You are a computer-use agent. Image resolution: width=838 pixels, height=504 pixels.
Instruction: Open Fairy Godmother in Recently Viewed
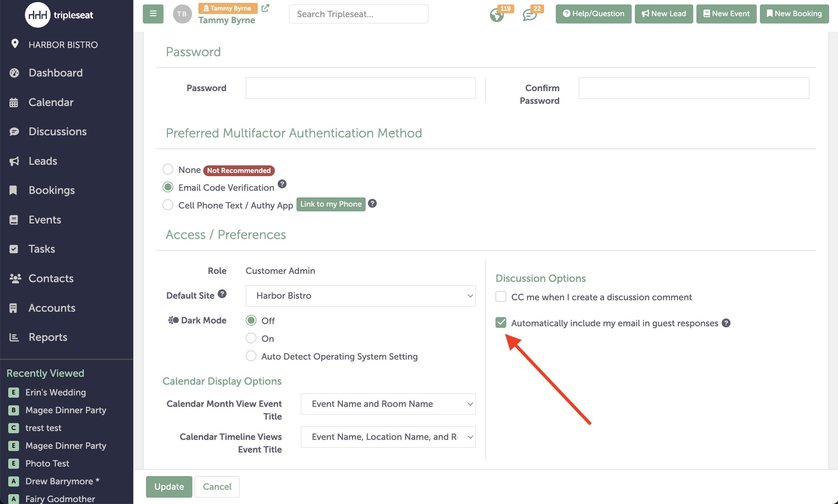(x=60, y=499)
